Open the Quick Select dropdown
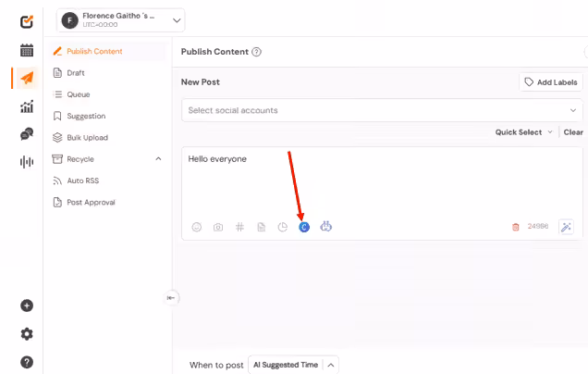This screenshot has width=588, height=374. [x=524, y=132]
